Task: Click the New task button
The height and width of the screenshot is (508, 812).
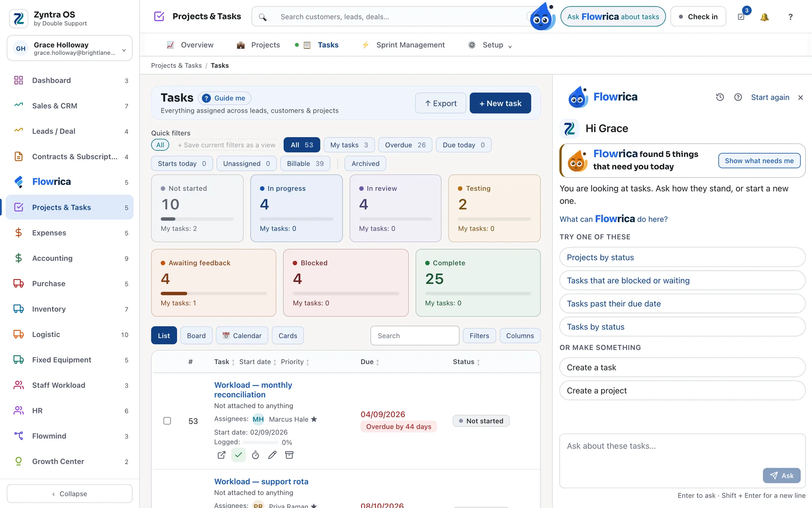Action: click(500, 103)
